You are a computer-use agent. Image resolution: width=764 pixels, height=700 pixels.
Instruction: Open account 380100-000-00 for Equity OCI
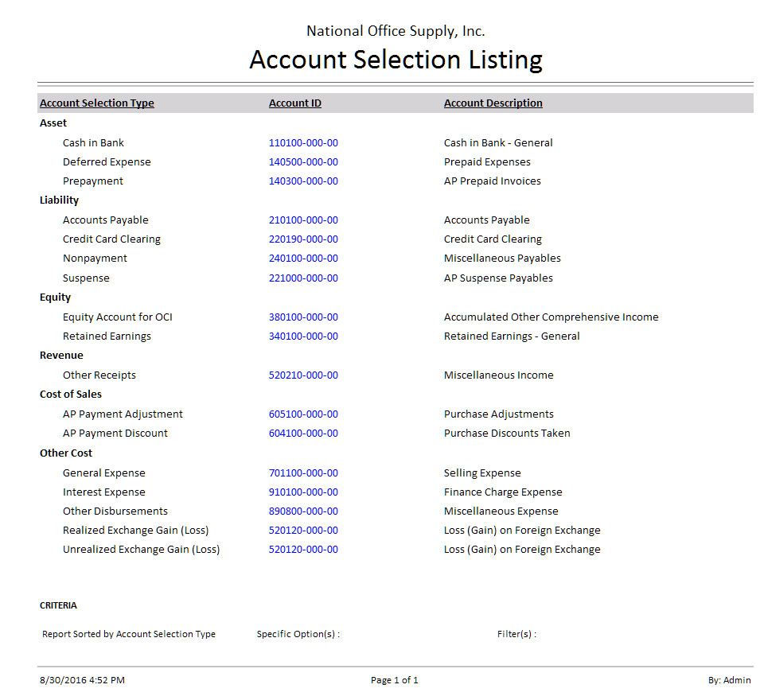click(x=303, y=317)
